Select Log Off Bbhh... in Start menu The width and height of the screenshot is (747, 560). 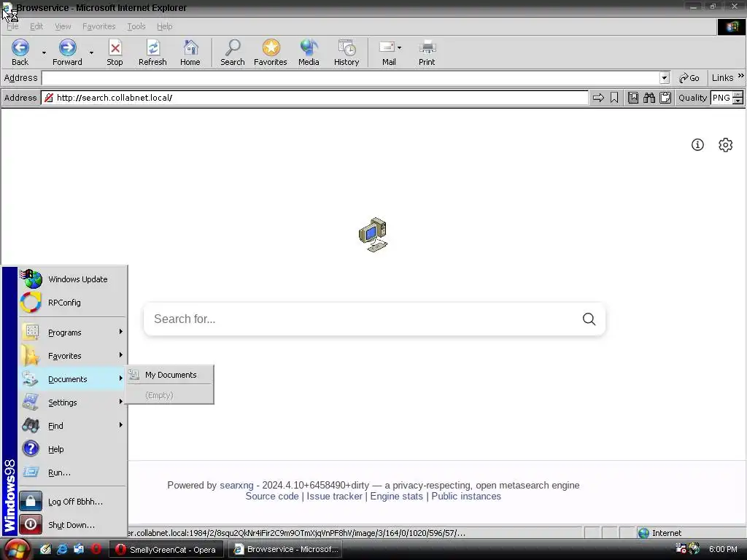tap(72, 502)
